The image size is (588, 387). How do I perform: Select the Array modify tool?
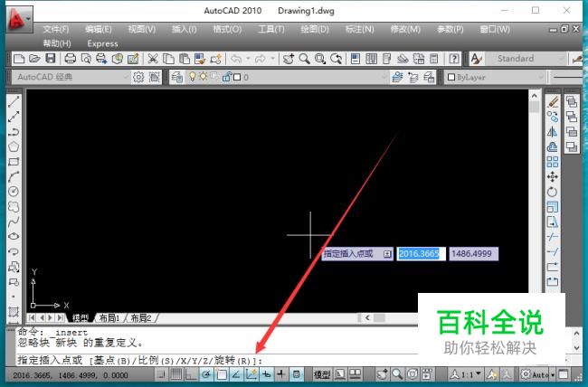tap(553, 162)
